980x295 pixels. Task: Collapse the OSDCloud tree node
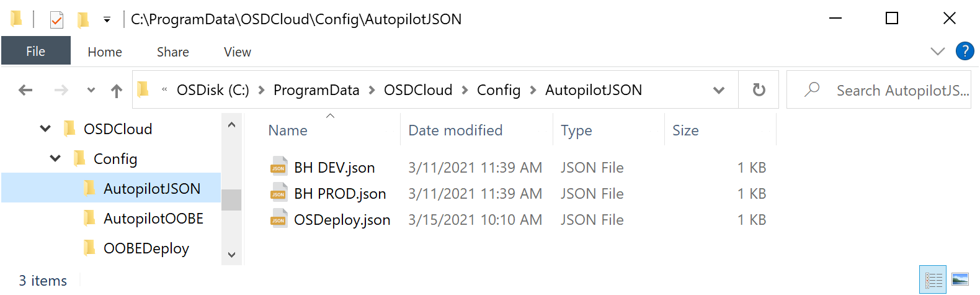pyautogui.click(x=45, y=129)
